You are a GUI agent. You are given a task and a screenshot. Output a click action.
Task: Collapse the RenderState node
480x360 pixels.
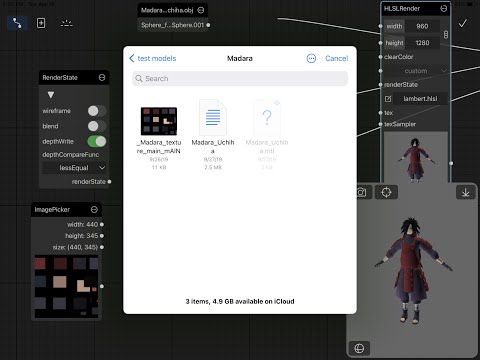[x=102, y=77]
